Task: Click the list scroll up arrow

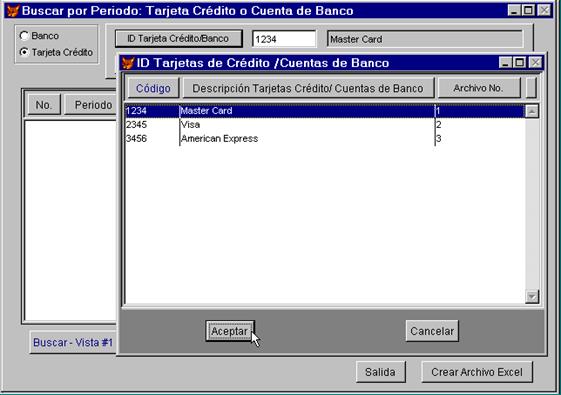Action: point(532,112)
